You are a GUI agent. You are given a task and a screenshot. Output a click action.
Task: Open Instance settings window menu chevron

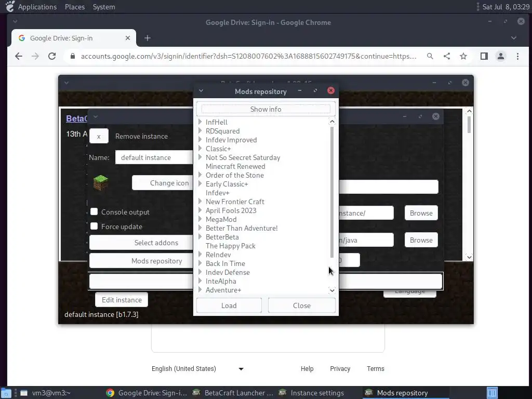click(96, 117)
